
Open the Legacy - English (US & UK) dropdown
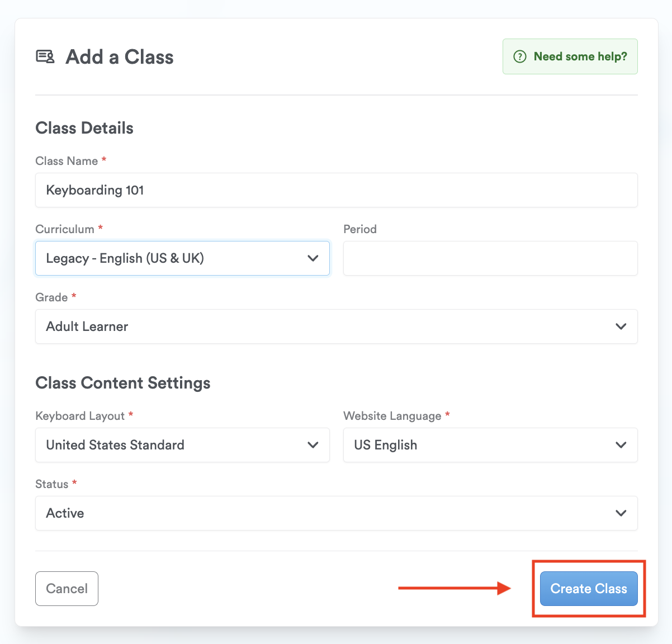click(182, 258)
